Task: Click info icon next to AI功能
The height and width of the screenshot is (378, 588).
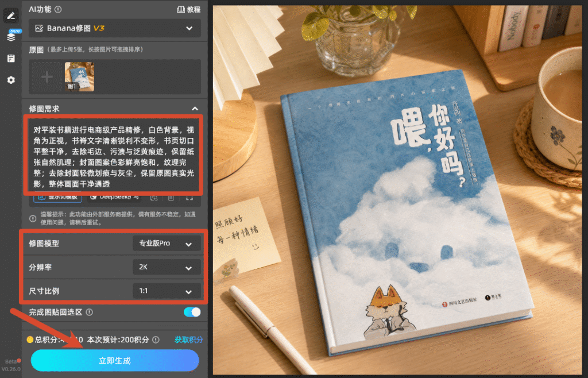Action: tap(58, 9)
